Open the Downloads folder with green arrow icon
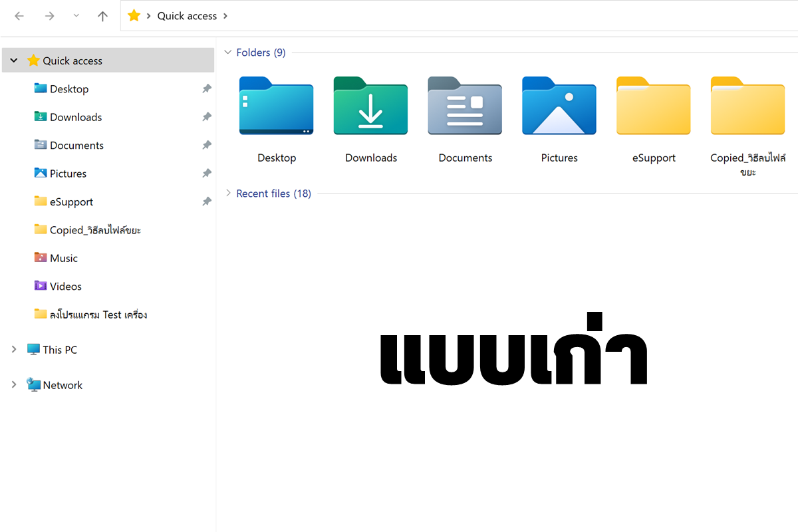This screenshot has height=532, width=798. click(370, 106)
